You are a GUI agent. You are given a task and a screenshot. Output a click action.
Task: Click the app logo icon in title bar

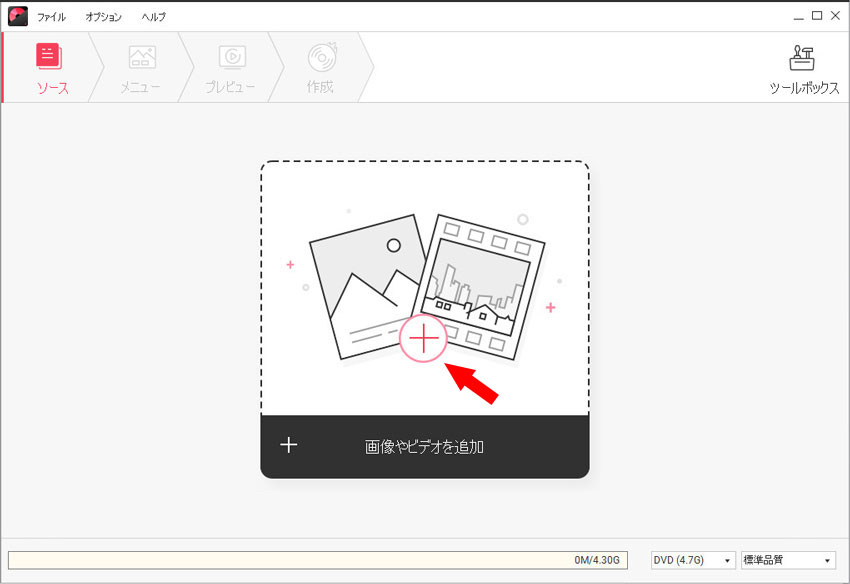[17, 16]
